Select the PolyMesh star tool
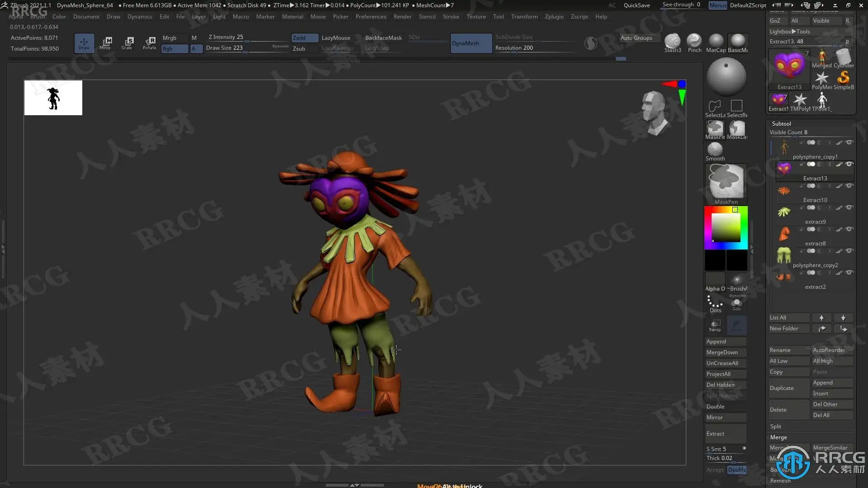The width and height of the screenshot is (868, 488). (x=822, y=80)
